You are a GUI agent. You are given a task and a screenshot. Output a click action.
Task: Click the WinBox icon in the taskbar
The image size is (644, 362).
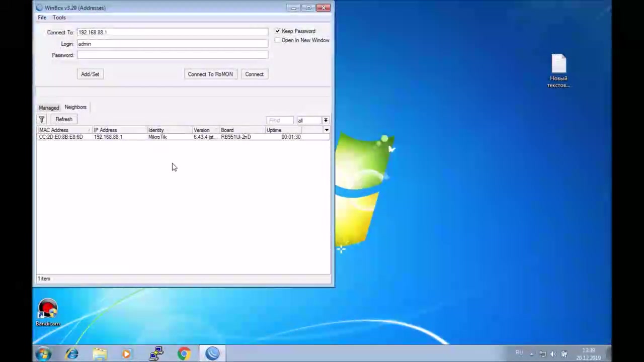click(212, 354)
